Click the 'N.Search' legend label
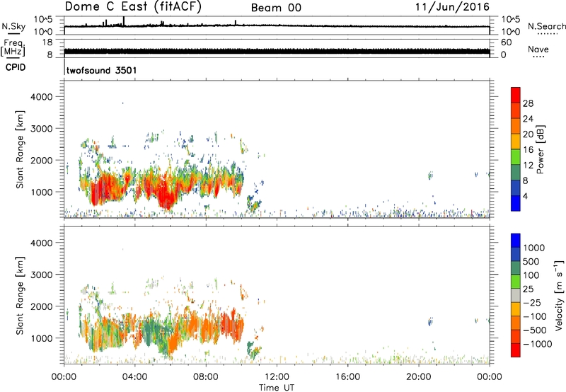The image size is (566, 392). [546, 26]
